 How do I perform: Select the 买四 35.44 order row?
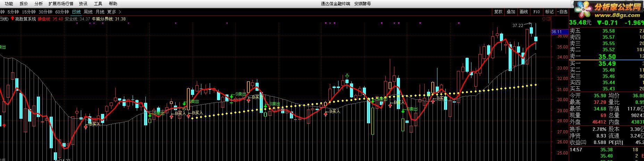[x=607, y=83]
